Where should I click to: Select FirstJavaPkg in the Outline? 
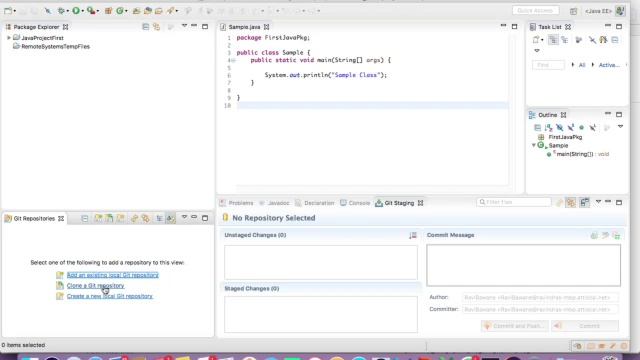565,138
